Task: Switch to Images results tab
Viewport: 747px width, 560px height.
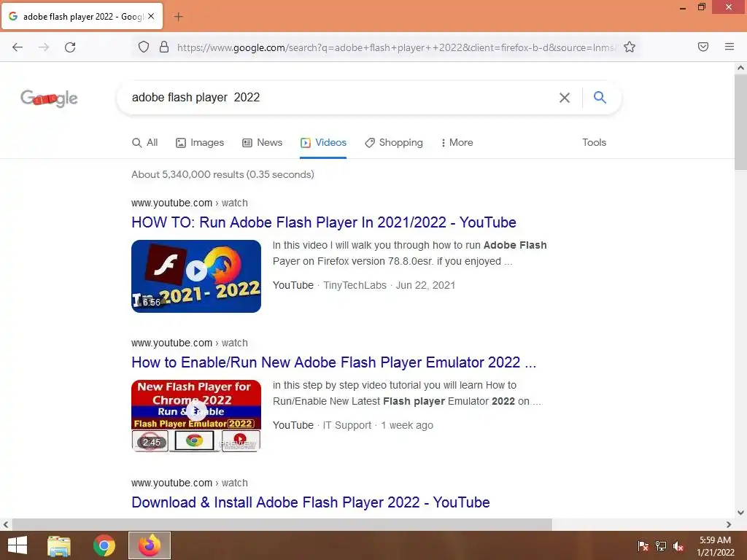Action: pos(200,142)
